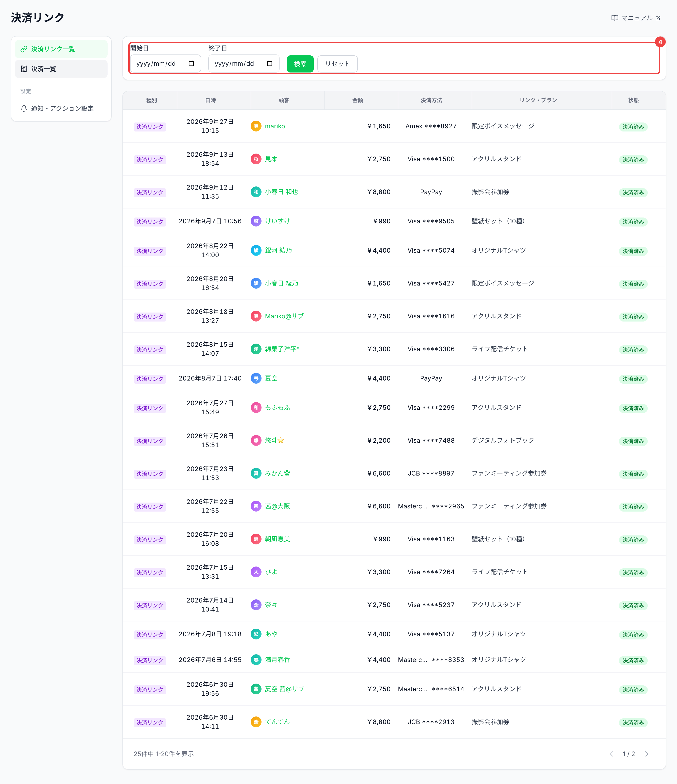Open 通知・アクション設定 settings
The width and height of the screenshot is (677, 784).
point(61,109)
